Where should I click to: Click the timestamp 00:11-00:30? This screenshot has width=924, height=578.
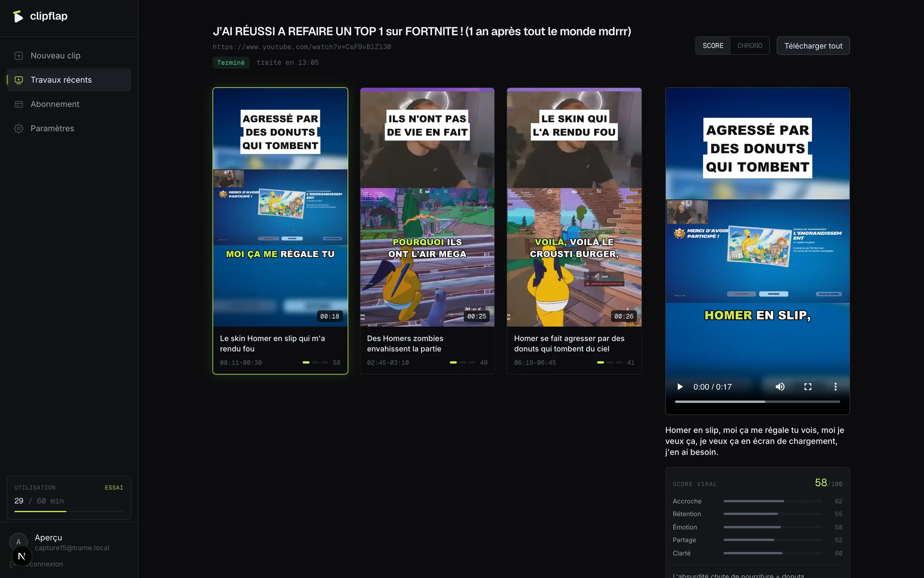point(241,363)
